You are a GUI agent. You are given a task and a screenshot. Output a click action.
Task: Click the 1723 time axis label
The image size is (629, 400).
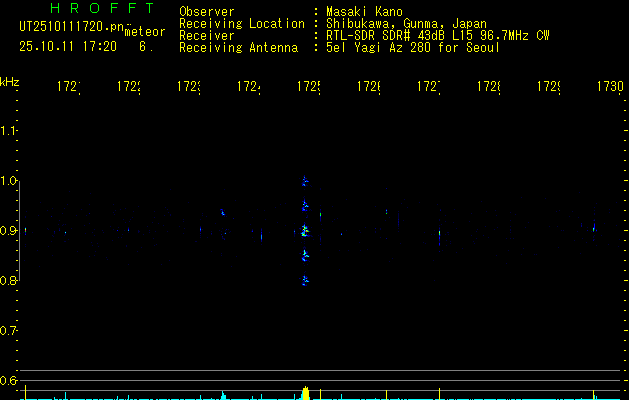click(x=188, y=86)
